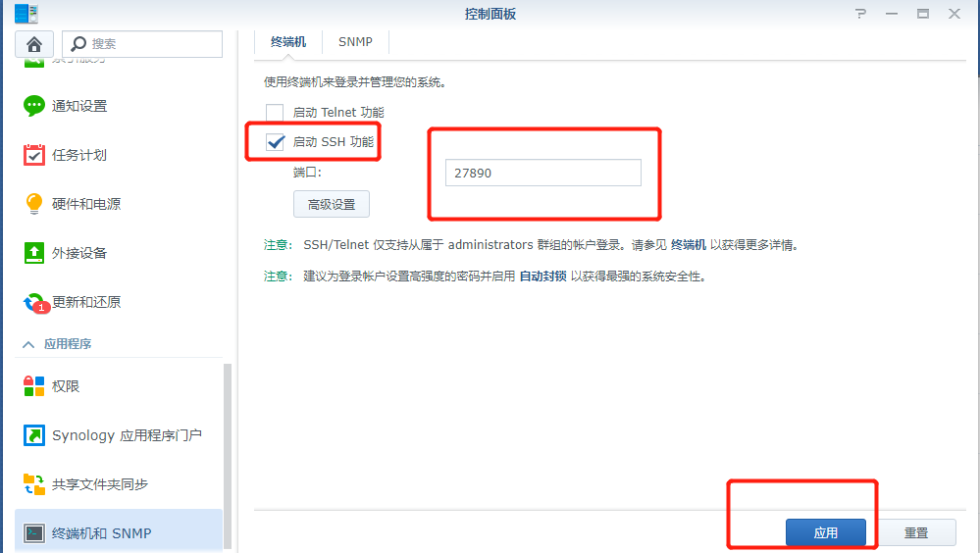Select 硬件和电源 label in sidebar

coord(86,204)
